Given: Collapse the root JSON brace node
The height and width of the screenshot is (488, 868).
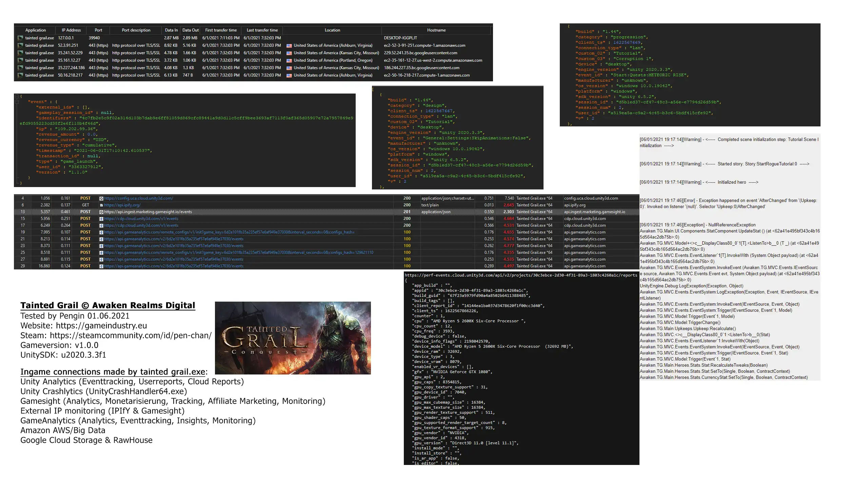Looking at the screenshot, I should click(17, 97).
